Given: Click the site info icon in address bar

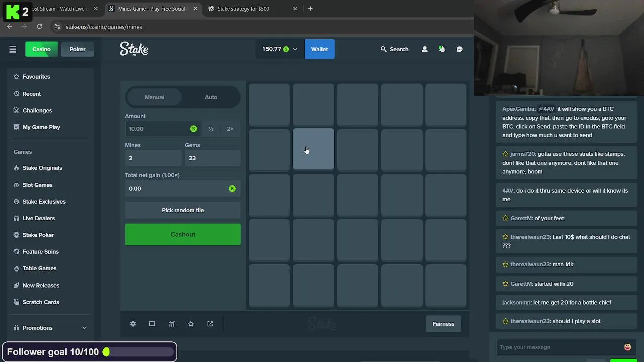Looking at the screenshot, I should click(x=57, y=27).
